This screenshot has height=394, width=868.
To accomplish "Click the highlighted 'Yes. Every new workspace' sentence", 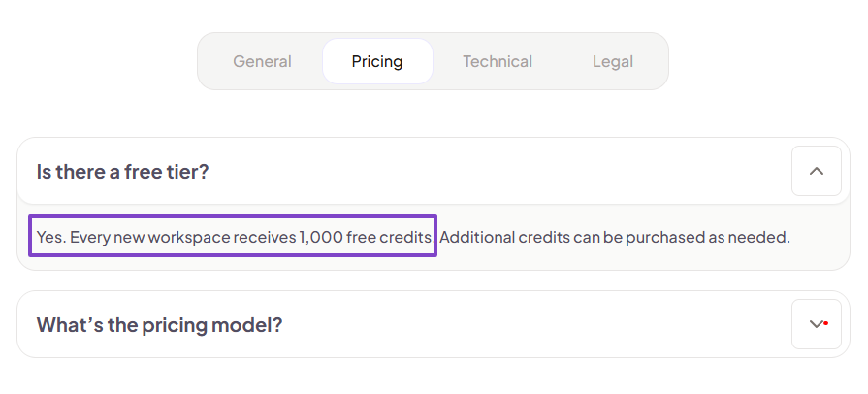I will tap(233, 237).
